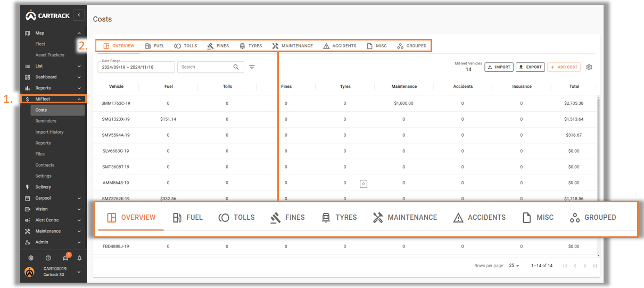Screen dimensions: 644x288
Task: Click the vehicle icon with the orange badge
Action: [65, 258]
